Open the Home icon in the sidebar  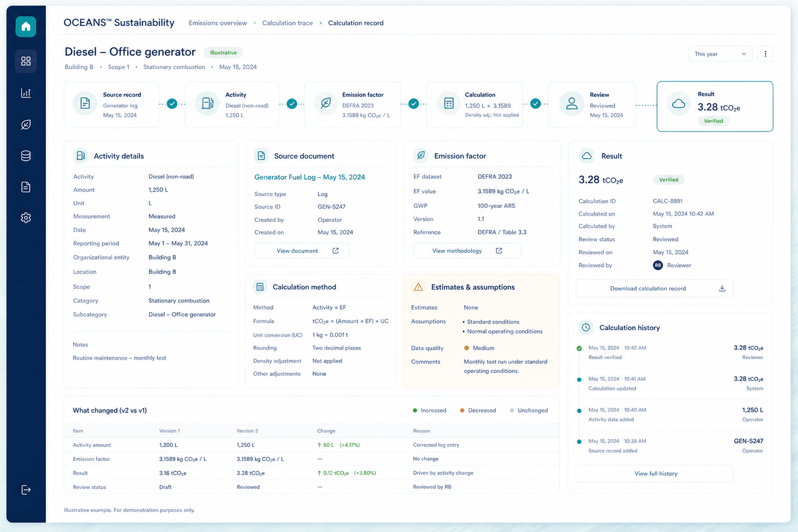pyautogui.click(x=26, y=27)
